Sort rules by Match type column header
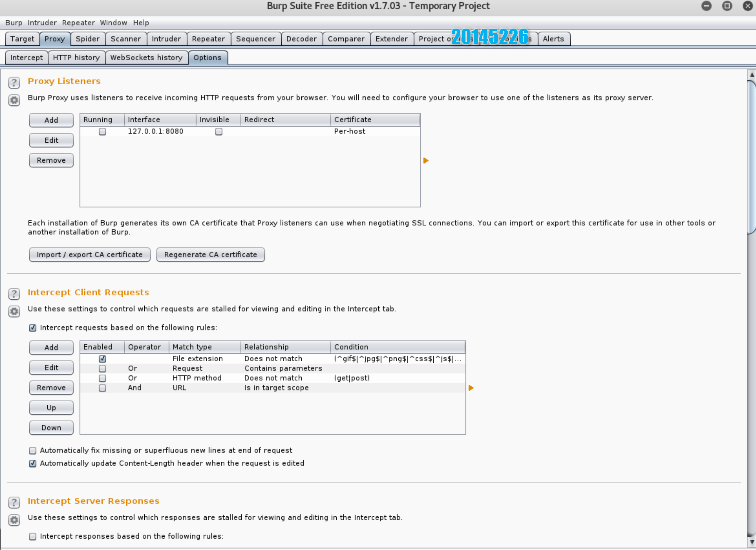The width and height of the screenshot is (756, 550). click(205, 347)
